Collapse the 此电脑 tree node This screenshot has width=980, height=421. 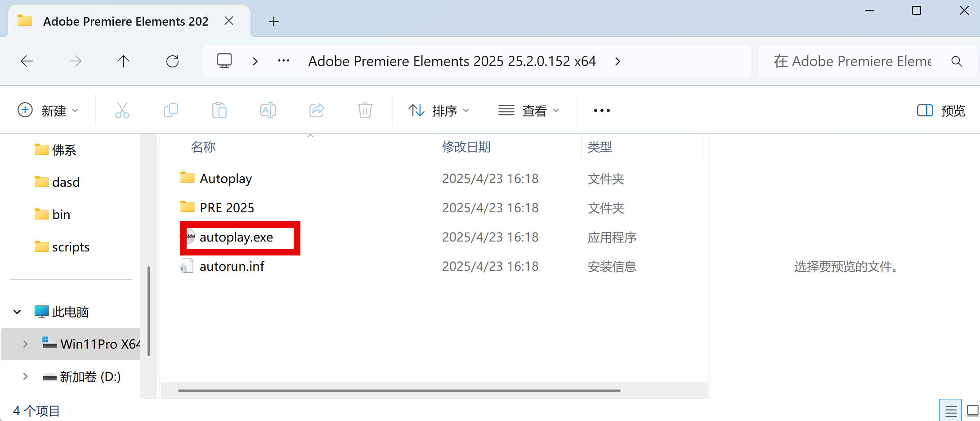[x=17, y=312]
